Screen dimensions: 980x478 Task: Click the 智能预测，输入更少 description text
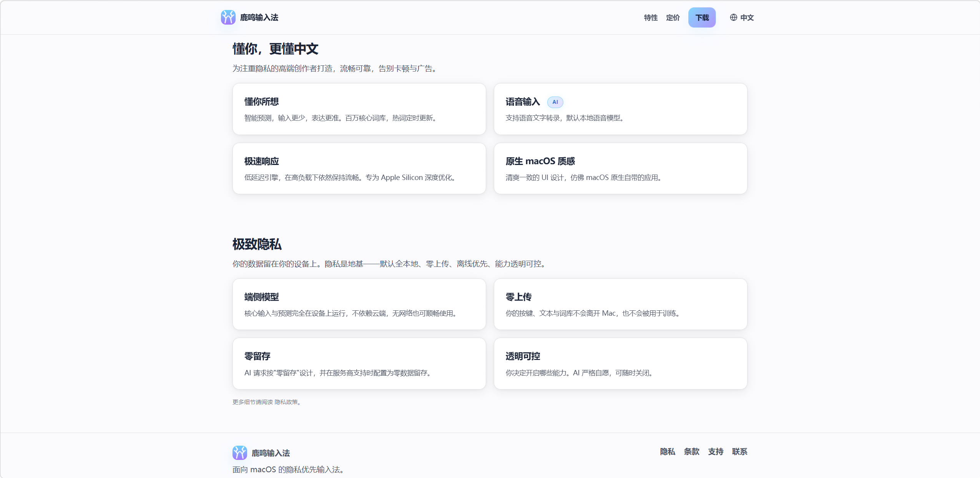[x=341, y=118]
